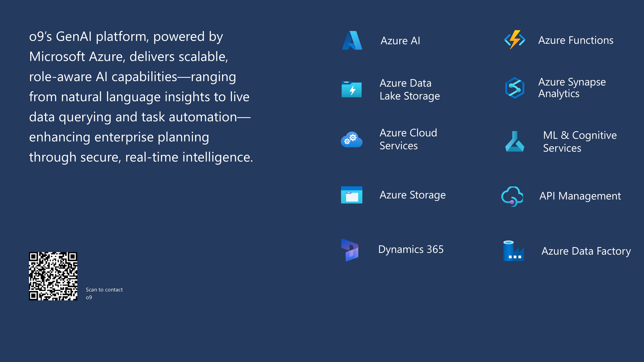Select the Azure Cloud Services gear-cloud icon
The height and width of the screenshot is (362, 644).
click(351, 139)
